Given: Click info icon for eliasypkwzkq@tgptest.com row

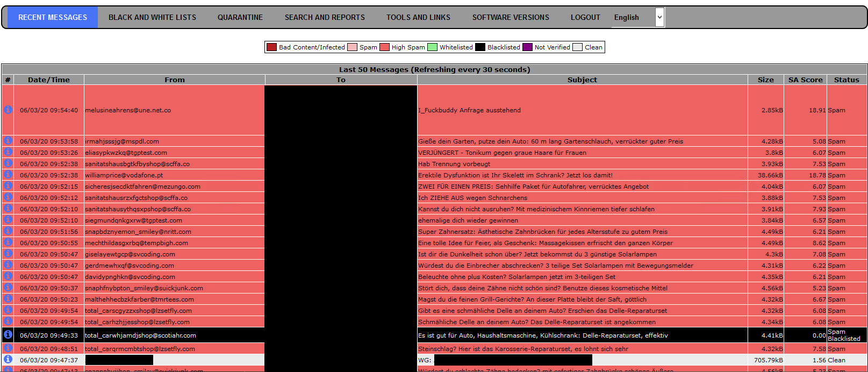Looking at the screenshot, I should 8,152.
